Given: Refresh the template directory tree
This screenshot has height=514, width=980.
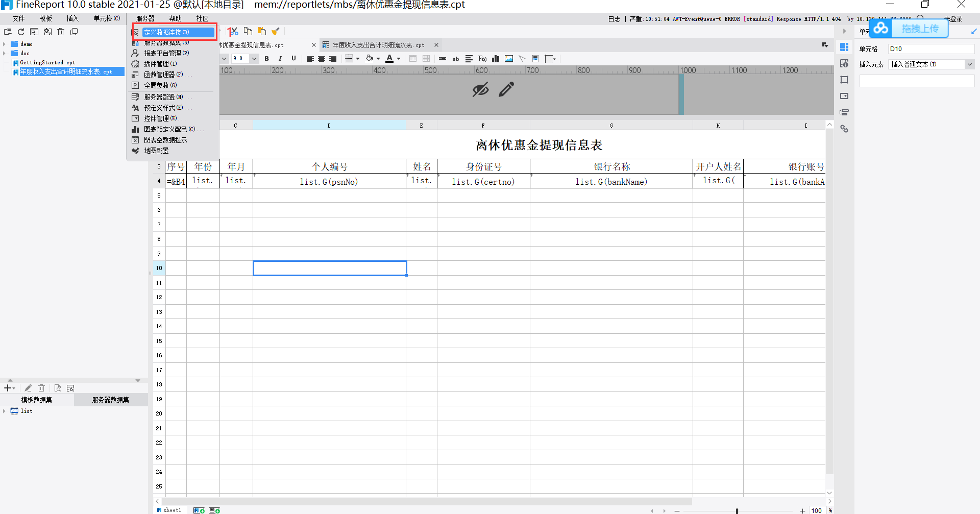Looking at the screenshot, I should pos(21,32).
